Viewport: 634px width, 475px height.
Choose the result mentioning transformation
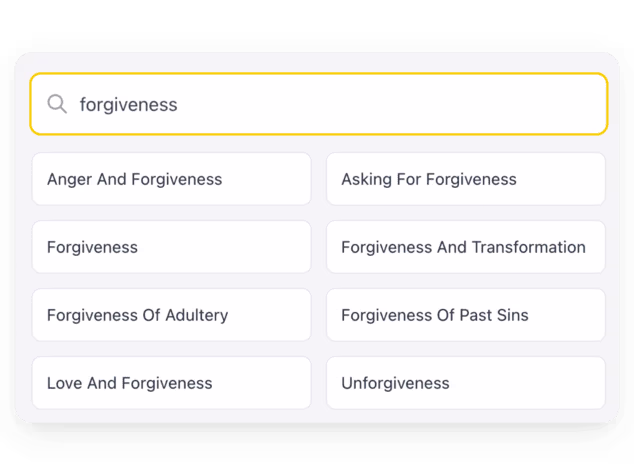[465, 247]
